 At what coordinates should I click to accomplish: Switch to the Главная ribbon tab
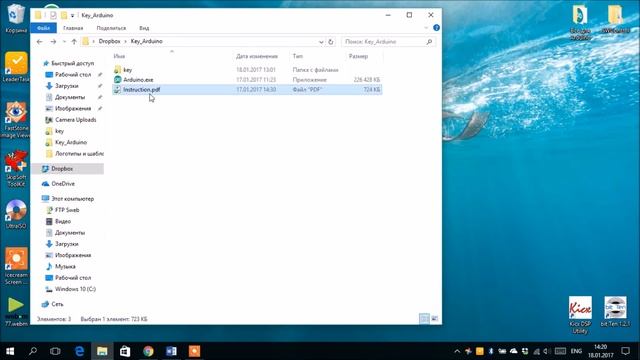pos(73,28)
